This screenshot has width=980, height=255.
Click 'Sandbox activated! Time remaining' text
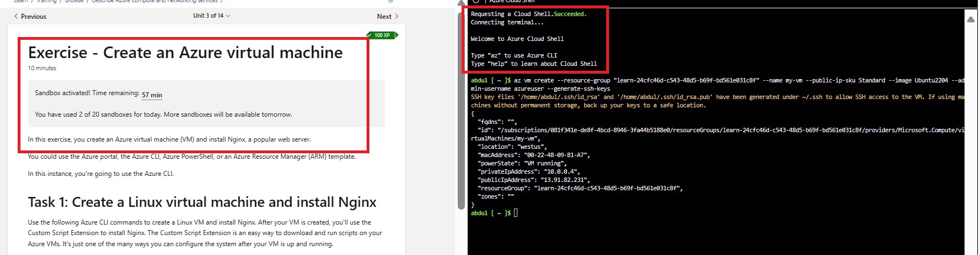87,93
